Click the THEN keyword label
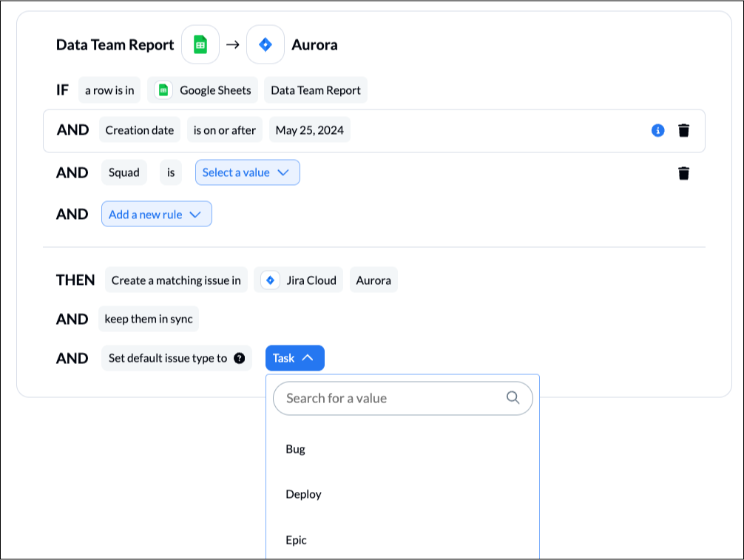The width and height of the screenshot is (744, 560). [x=75, y=280]
